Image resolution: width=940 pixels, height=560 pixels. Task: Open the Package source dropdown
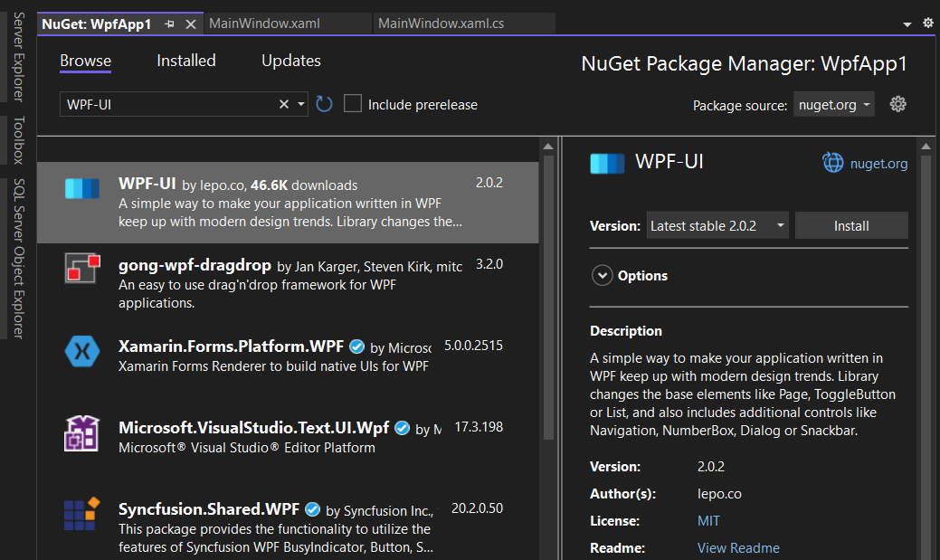point(833,105)
